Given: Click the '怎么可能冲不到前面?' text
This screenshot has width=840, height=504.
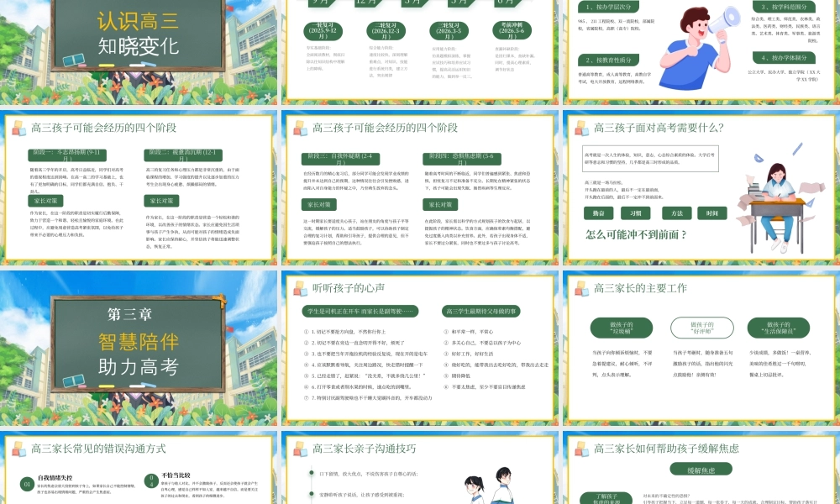Looking at the screenshot, I should pyautogui.click(x=636, y=234).
